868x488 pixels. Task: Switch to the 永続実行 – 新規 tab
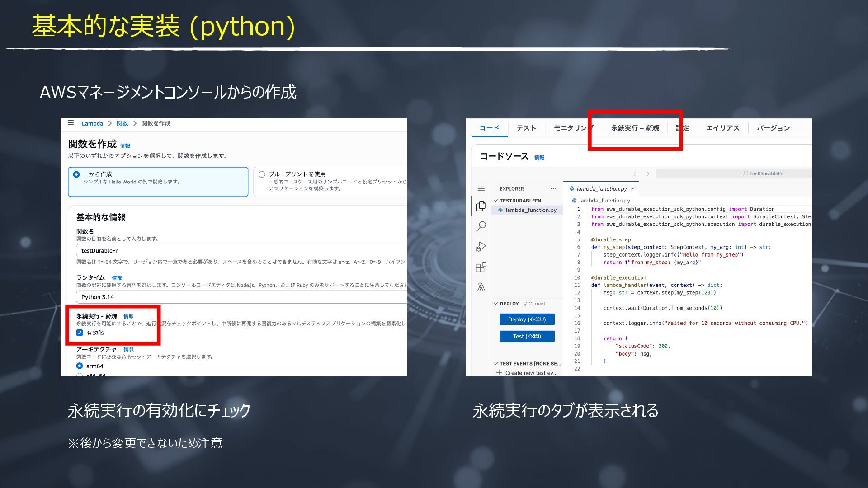(x=635, y=128)
